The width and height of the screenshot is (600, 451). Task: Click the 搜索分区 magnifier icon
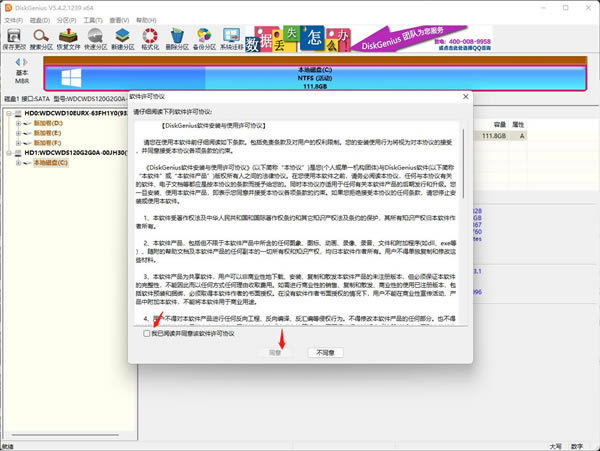[41, 39]
